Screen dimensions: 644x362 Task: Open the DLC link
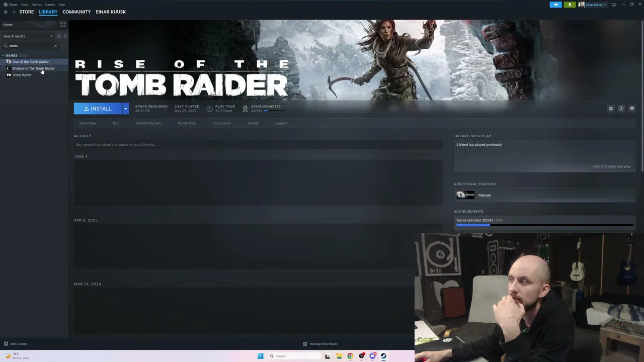[x=116, y=123]
